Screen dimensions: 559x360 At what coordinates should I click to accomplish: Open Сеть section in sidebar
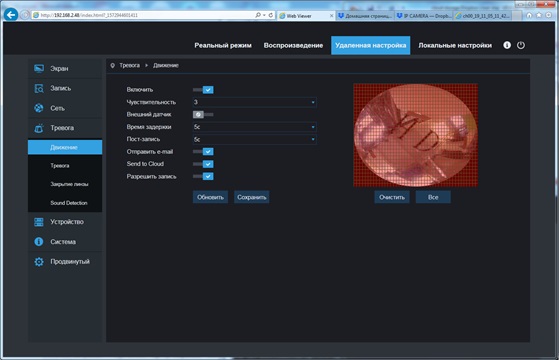tap(65, 108)
